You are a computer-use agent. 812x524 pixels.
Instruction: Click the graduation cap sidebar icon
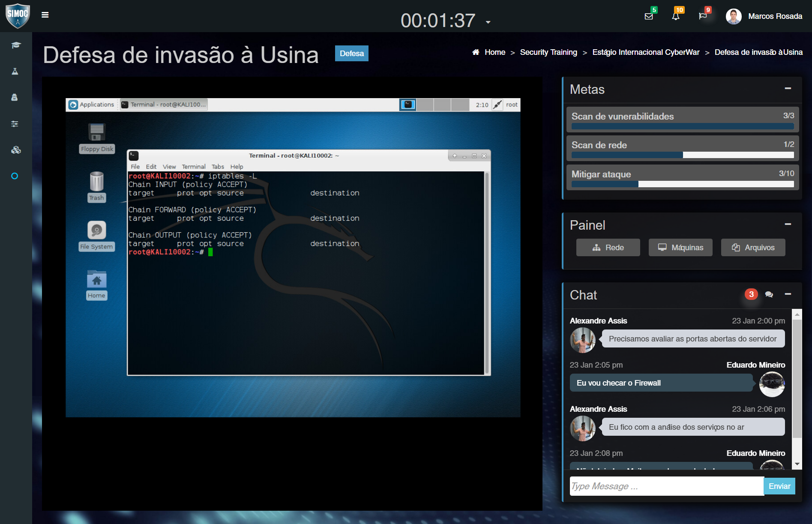[16, 45]
